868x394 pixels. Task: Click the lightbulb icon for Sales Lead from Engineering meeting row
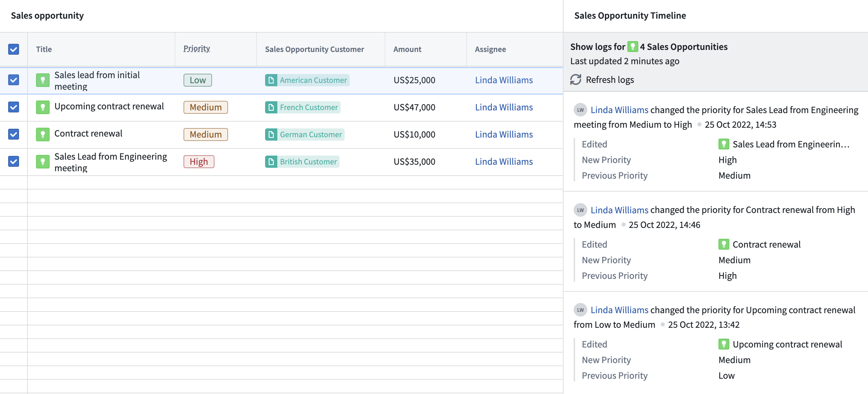tap(43, 162)
